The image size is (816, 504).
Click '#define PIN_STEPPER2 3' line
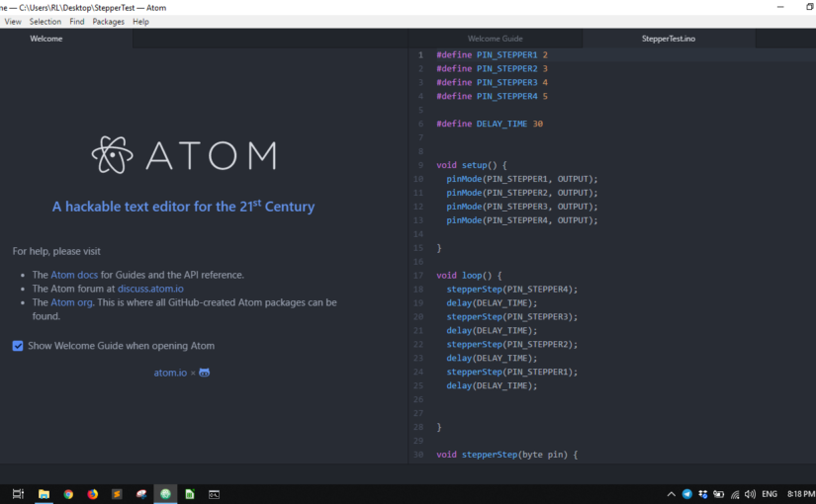(x=492, y=68)
